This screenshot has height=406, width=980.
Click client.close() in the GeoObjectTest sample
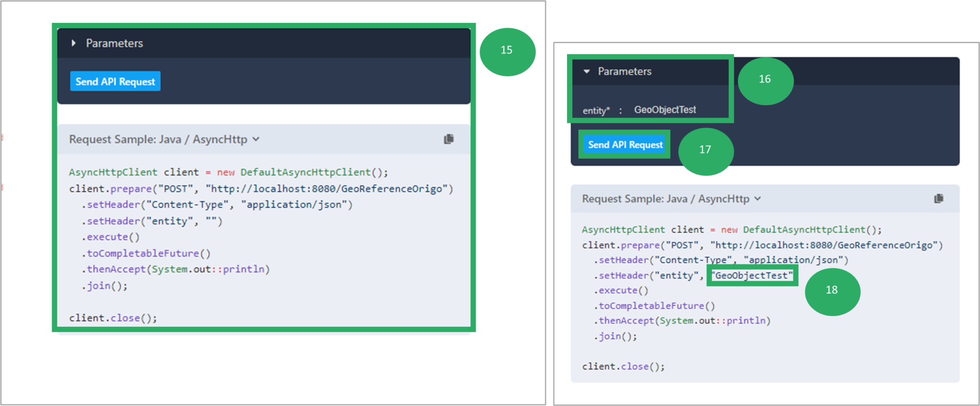point(623,367)
